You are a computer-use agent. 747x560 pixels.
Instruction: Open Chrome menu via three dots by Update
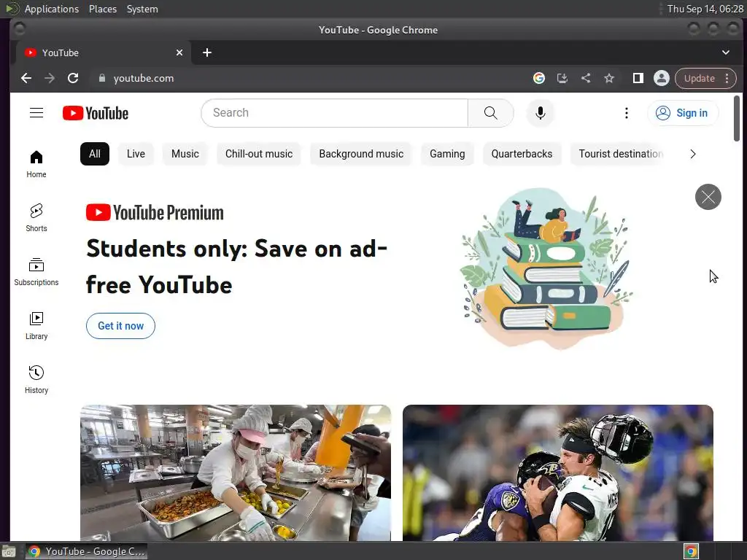[x=727, y=78]
